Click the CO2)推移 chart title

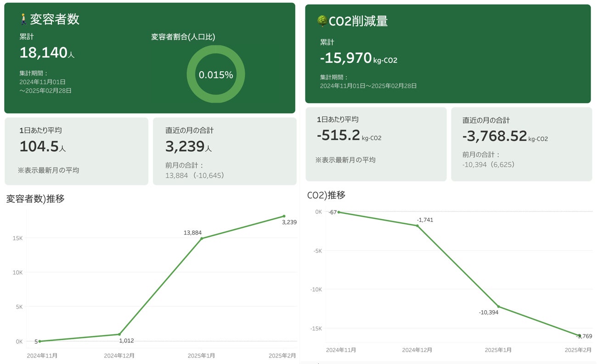point(326,195)
